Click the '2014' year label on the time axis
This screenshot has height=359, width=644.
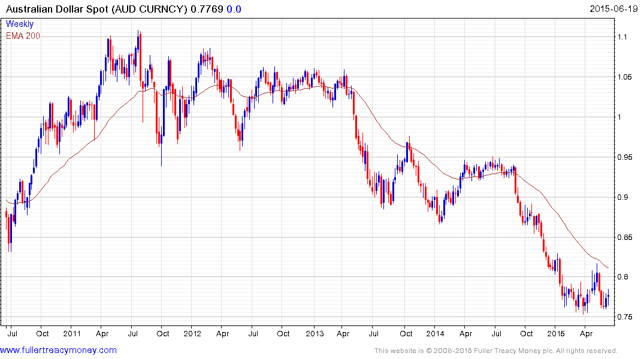435,333
